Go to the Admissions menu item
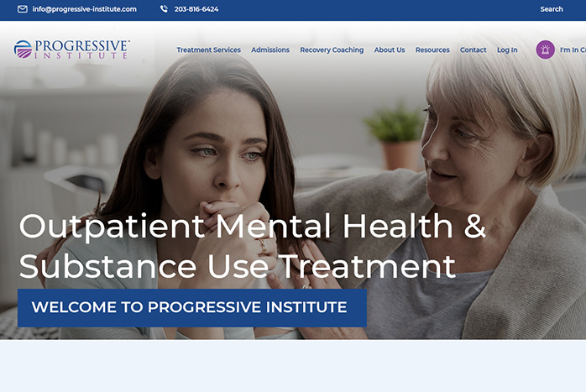 click(x=270, y=50)
